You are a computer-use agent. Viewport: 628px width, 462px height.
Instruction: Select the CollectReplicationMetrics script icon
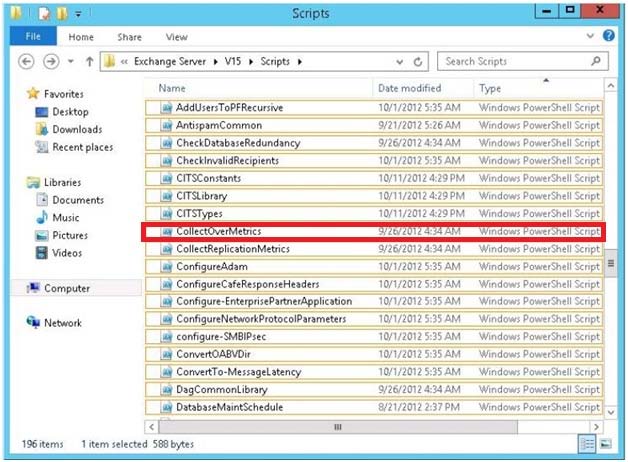[x=167, y=249]
